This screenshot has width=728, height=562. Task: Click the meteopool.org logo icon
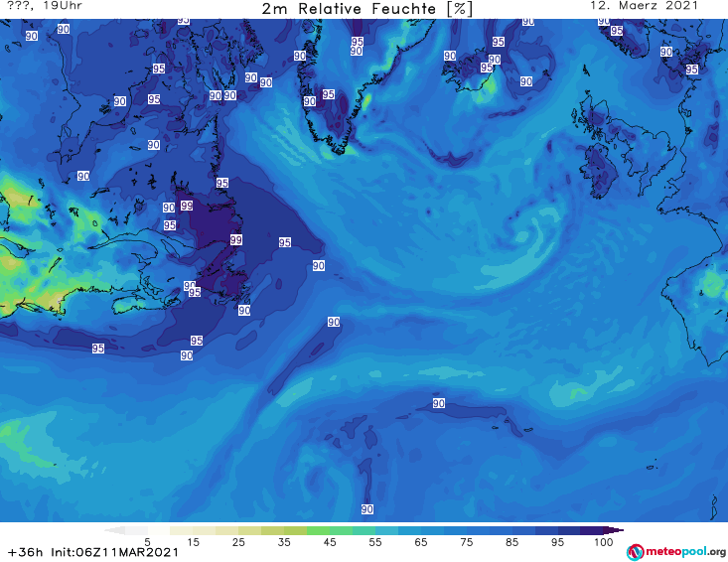coord(635,552)
